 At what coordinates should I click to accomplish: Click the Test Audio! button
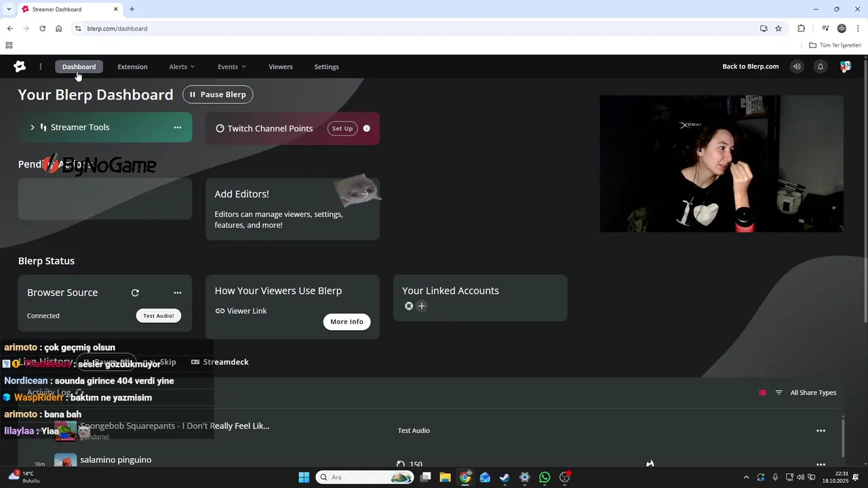(158, 315)
